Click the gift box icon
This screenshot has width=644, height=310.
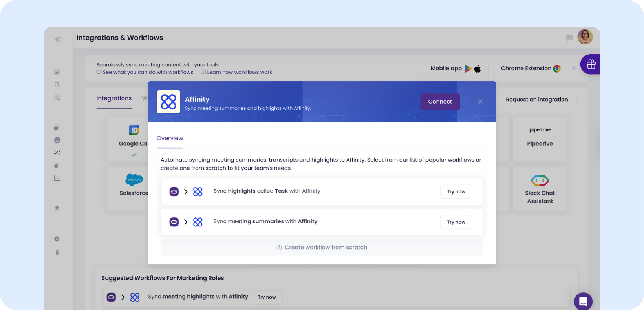tap(591, 64)
